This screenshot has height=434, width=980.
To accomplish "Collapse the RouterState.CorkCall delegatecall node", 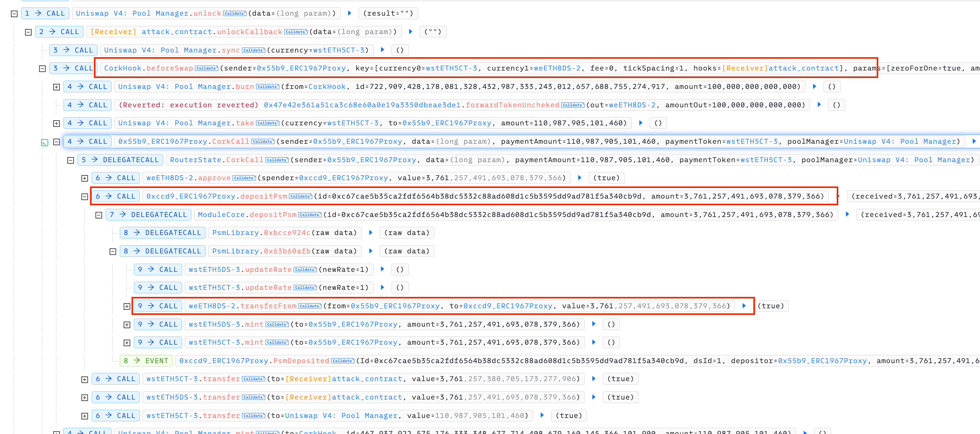I will pos(70,160).
